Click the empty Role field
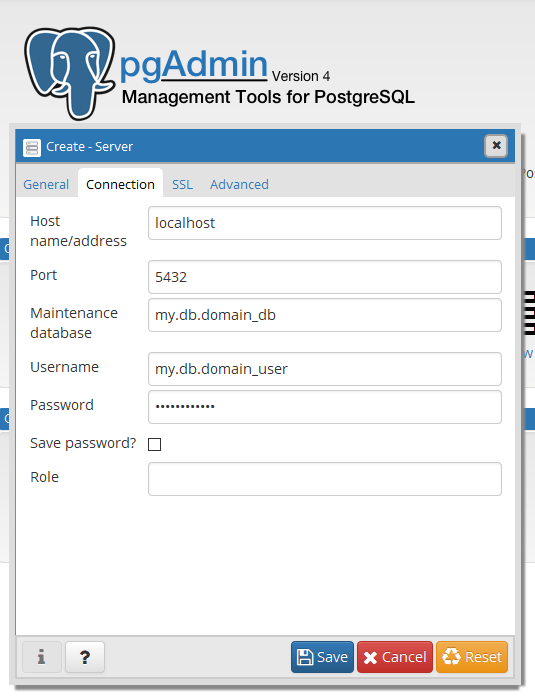Image resolution: width=535 pixels, height=700 pixels. pyautogui.click(x=325, y=479)
